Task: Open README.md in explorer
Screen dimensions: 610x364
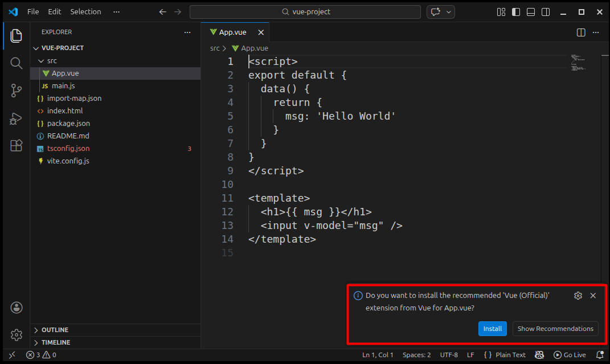Action: click(115, 136)
